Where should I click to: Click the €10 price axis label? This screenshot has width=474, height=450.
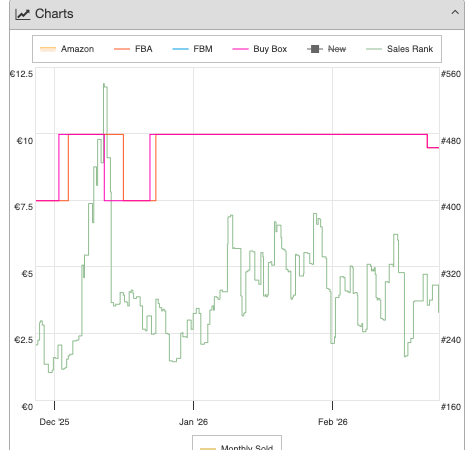click(25, 141)
